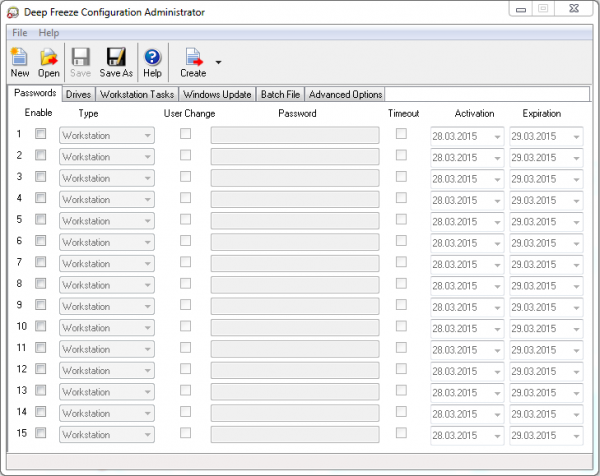
Task: Click the Password field in row 10
Action: click(295, 328)
